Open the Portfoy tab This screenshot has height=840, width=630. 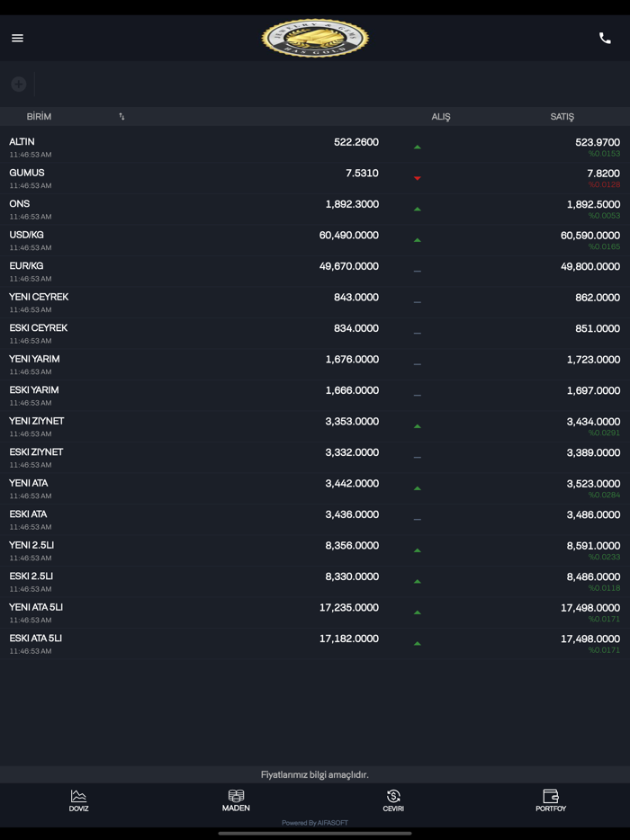[551, 801]
